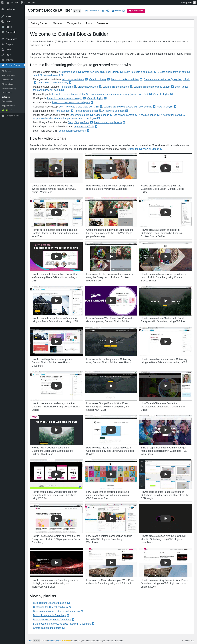Open the Plugins sidebar menu
This screenshot has width=197, height=644.
(12, 44)
